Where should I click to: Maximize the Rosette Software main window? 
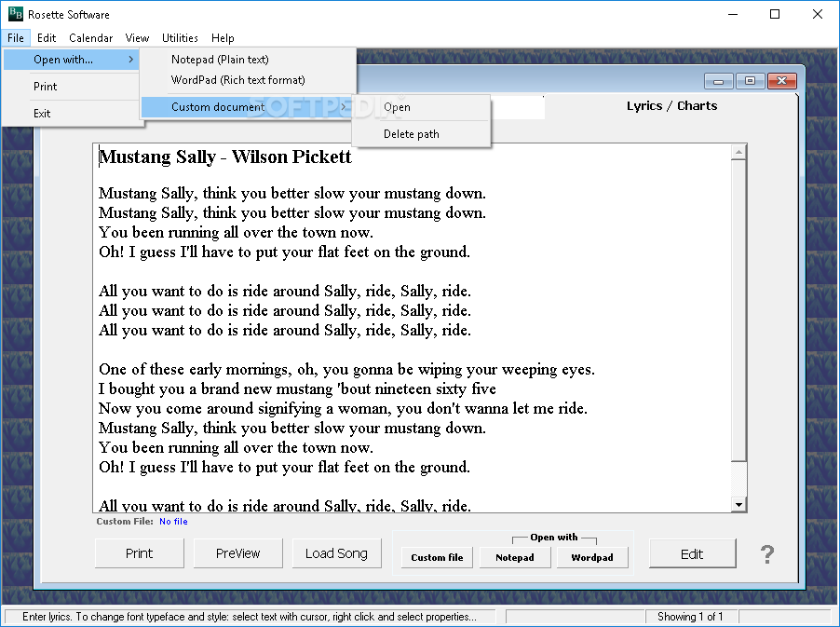(775, 15)
